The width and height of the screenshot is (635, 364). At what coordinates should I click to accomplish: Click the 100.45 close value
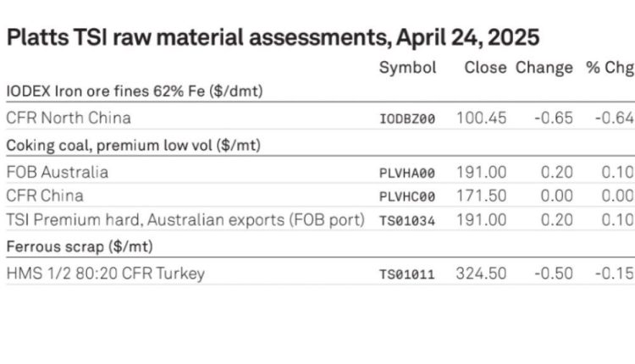click(x=482, y=119)
